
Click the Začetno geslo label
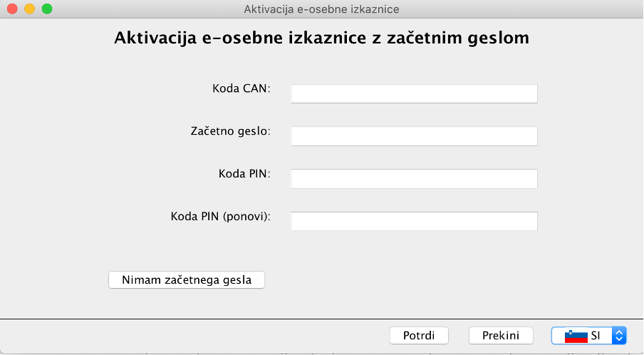click(x=230, y=131)
